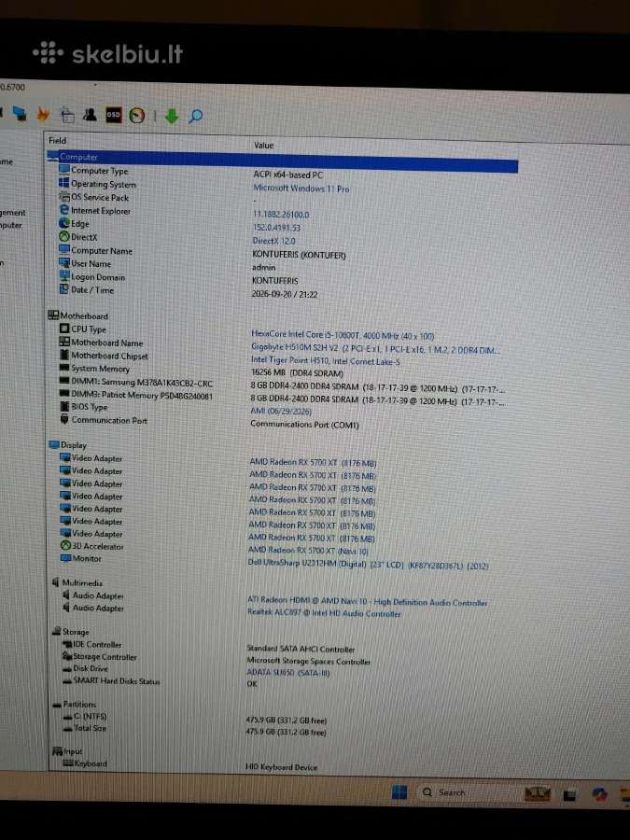Open the Dell UltraSharp U2312HM link
This screenshot has width=630, height=840.
click(x=368, y=564)
